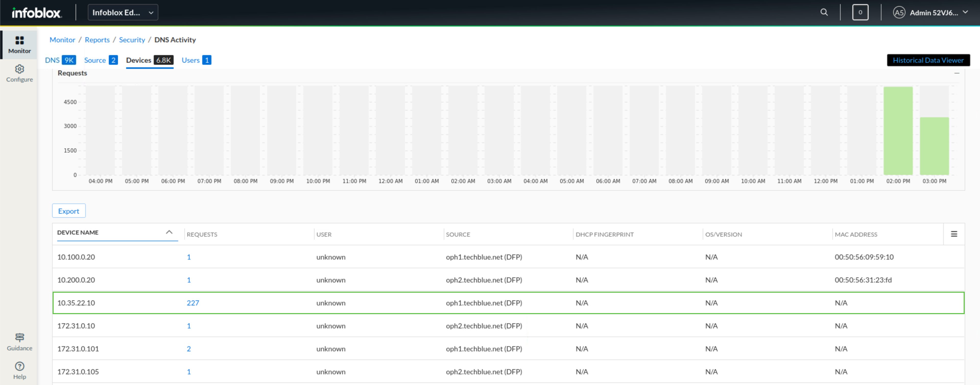The height and width of the screenshot is (385, 980).
Task: Open the Guidance signpost icon
Action: pos(19,338)
